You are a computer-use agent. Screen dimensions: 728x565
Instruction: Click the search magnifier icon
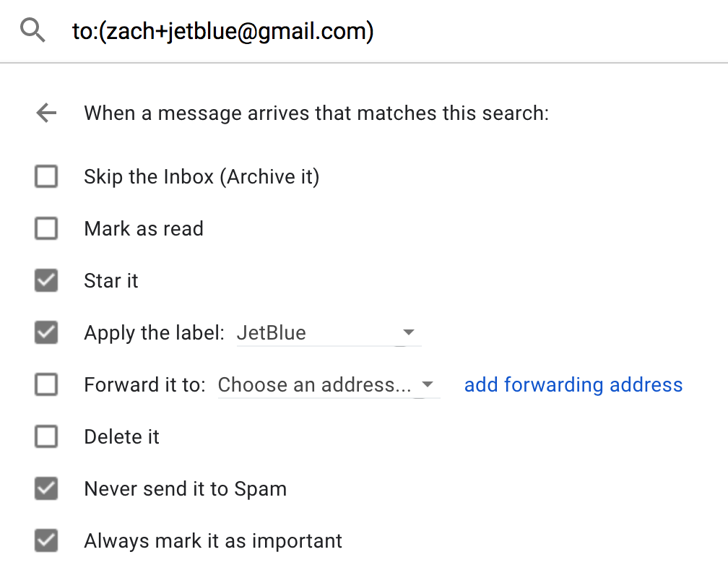[32, 30]
